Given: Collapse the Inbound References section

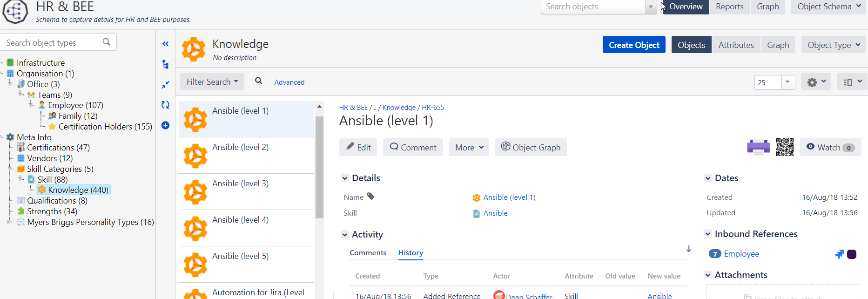Looking at the screenshot, I should [x=708, y=234].
